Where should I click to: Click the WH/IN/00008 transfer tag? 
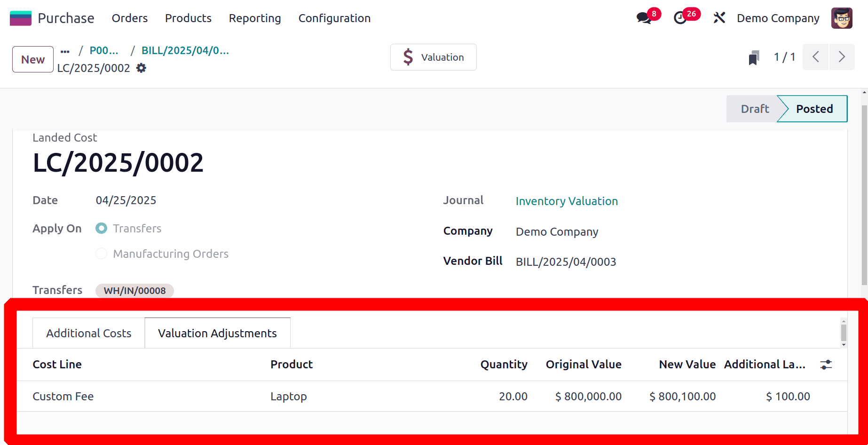[134, 291]
